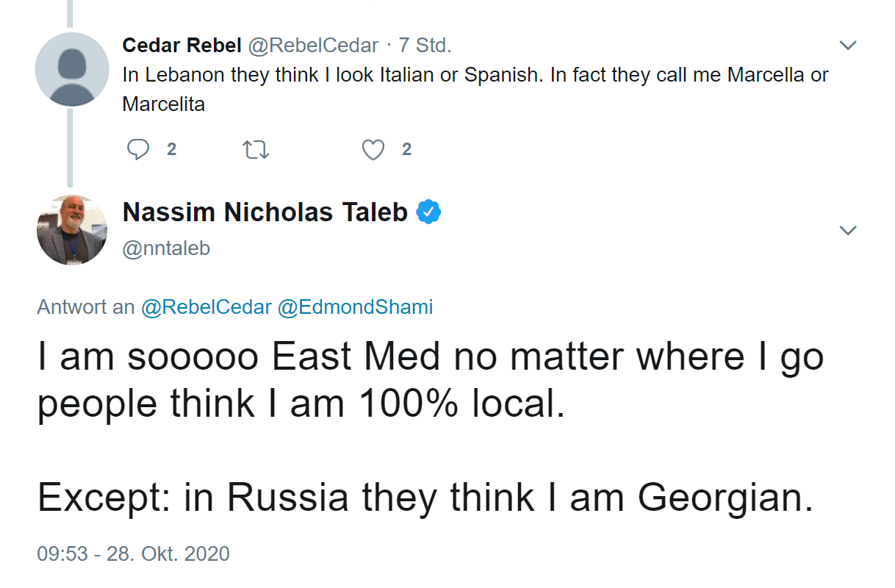Open the @nntaleb handle

click(x=166, y=249)
